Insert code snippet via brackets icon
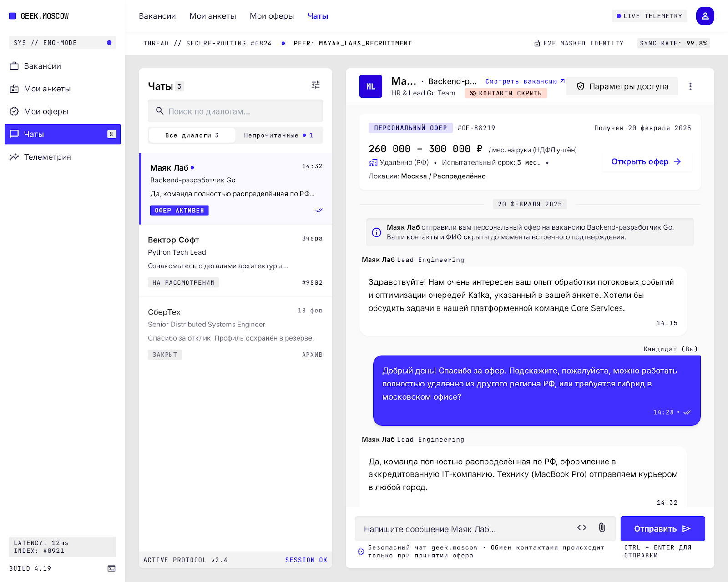This screenshot has width=728, height=582. 581,527
